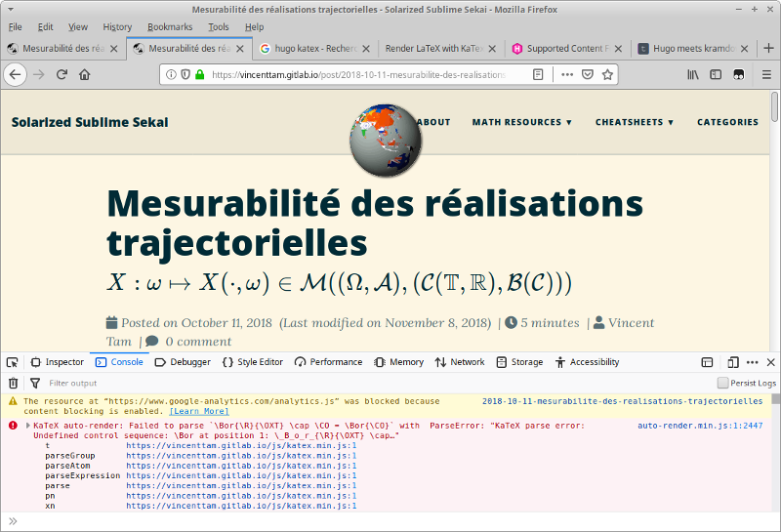
Task: Enable the Persist Logs checkbox
Action: 722,384
